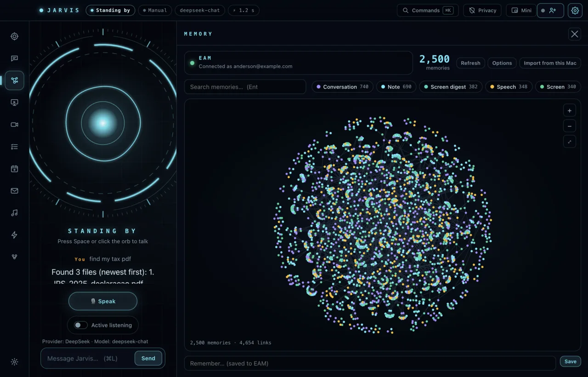Save the memory to EAM
This screenshot has height=377, width=588.
571,362
